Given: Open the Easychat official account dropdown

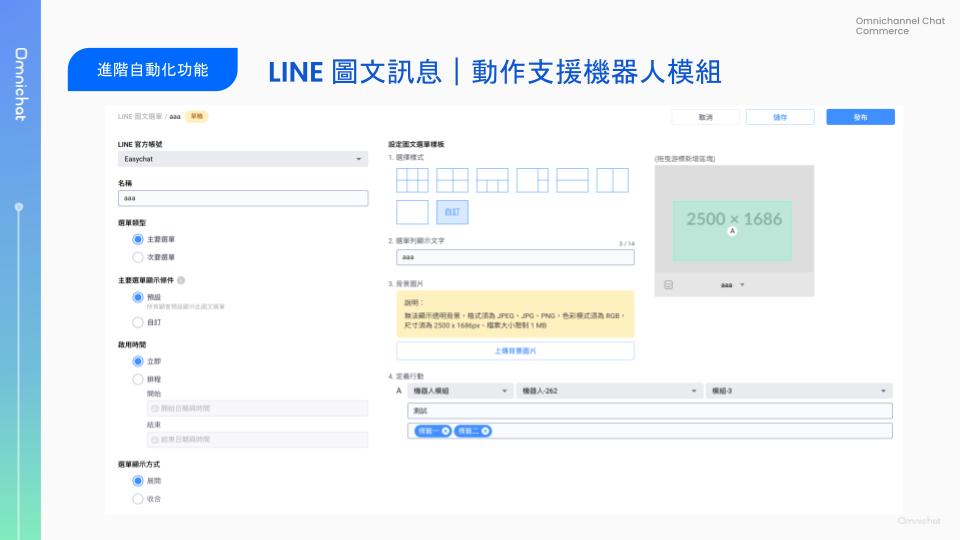Looking at the screenshot, I should [243, 159].
